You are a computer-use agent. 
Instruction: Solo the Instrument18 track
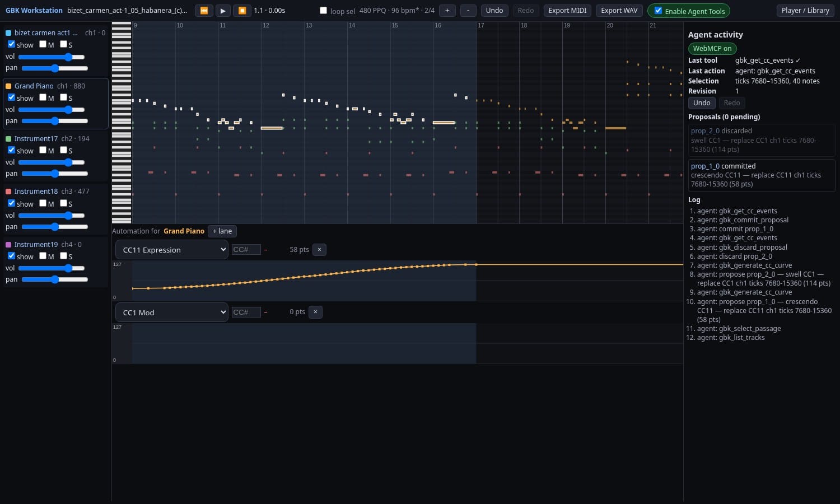point(63,203)
